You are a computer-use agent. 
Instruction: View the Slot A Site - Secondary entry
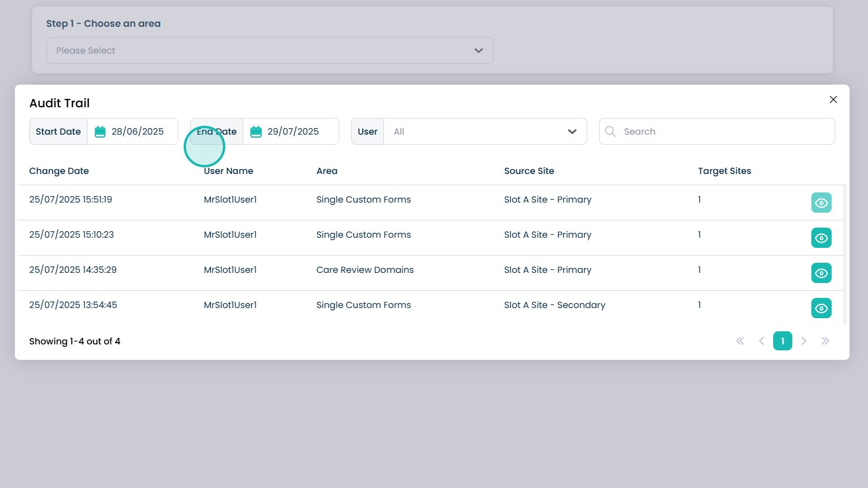point(821,308)
